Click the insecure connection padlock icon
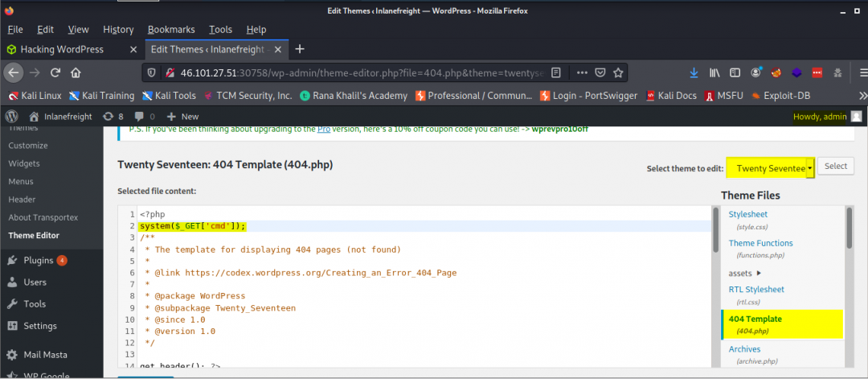Viewport: 868px width, 379px height. pos(170,72)
